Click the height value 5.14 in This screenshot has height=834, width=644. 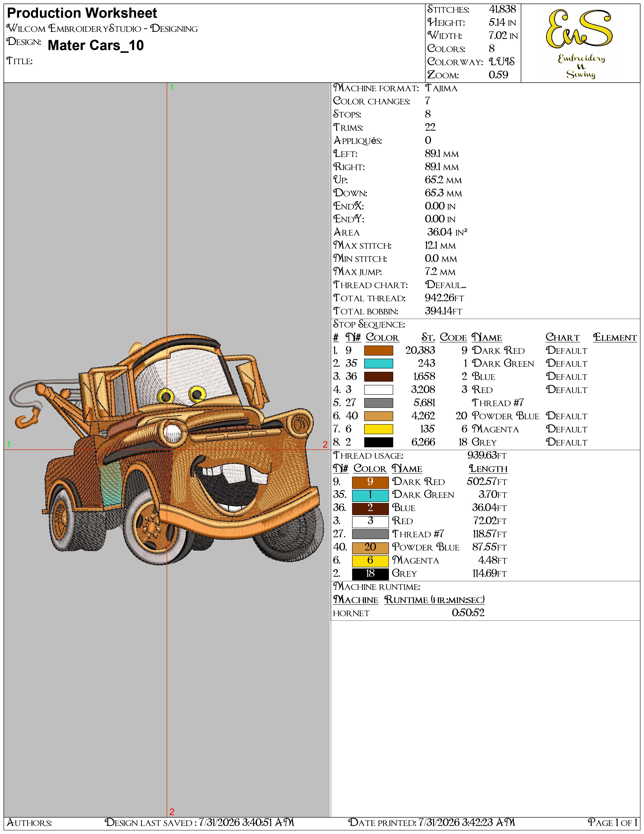[x=502, y=22]
